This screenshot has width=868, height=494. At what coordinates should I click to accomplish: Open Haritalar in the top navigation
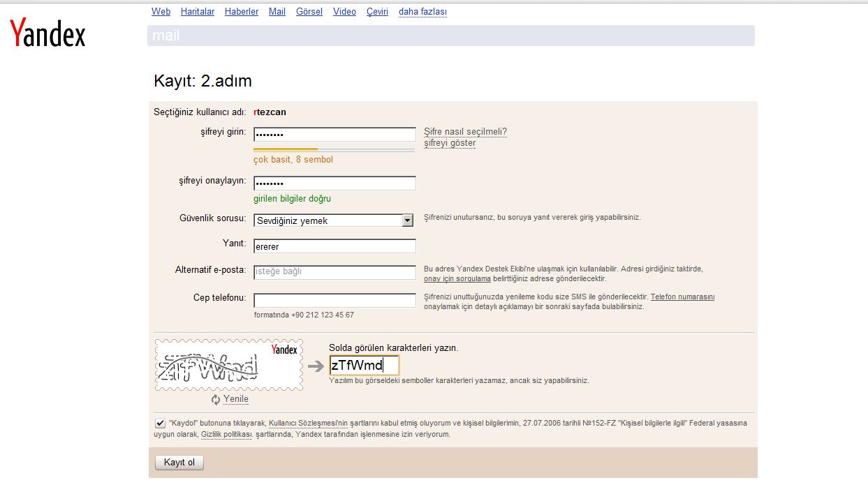click(198, 12)
